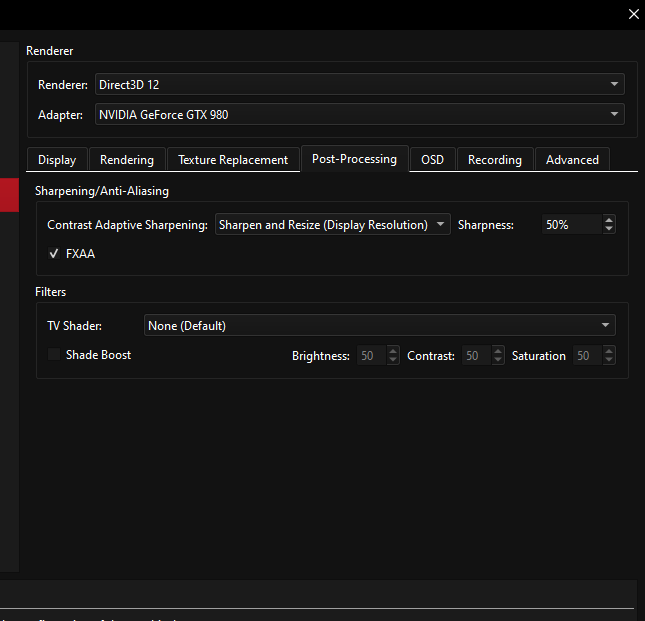The width and height of the screenshot is (645, 621).
Task: Open the Texture Replacement tab
Action: pos(233,160)
